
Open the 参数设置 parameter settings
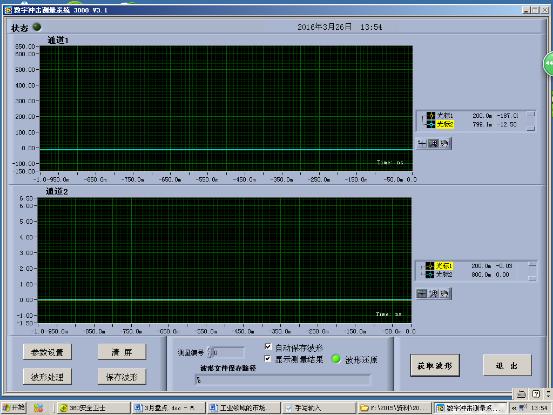click(47, 352)
